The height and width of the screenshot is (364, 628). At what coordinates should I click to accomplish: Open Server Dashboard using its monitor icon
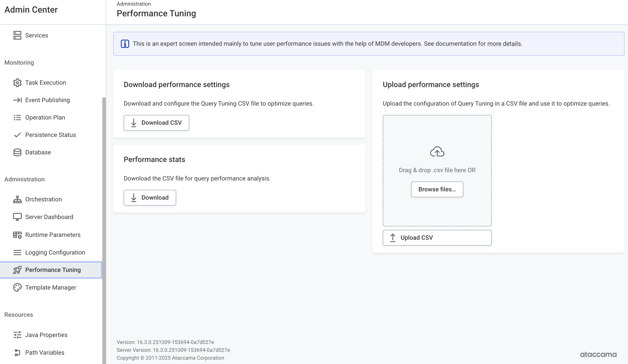click(x=17, y=217)
